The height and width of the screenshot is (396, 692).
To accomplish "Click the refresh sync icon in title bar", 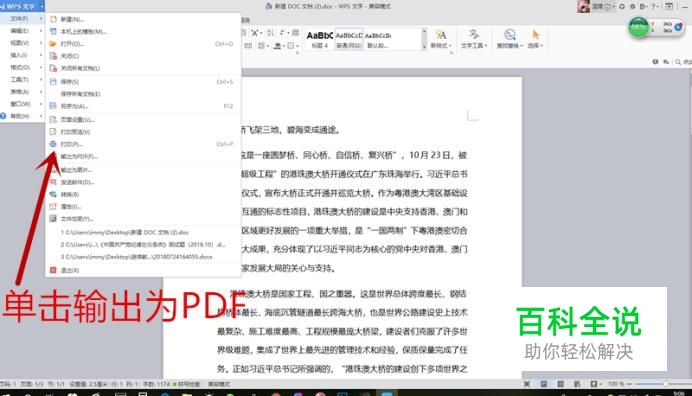I will (x=622, y=7).
